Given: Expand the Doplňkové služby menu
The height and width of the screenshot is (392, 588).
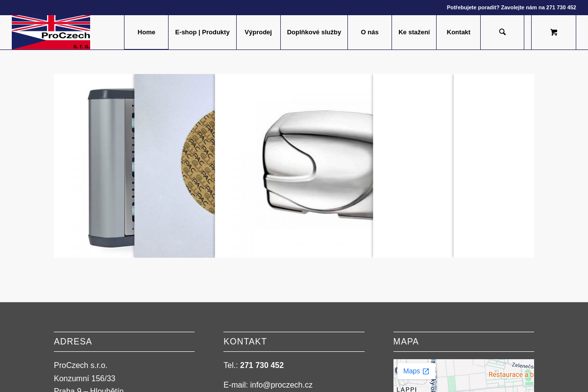Looking at the screenshot, I should [x=314, y=32].
